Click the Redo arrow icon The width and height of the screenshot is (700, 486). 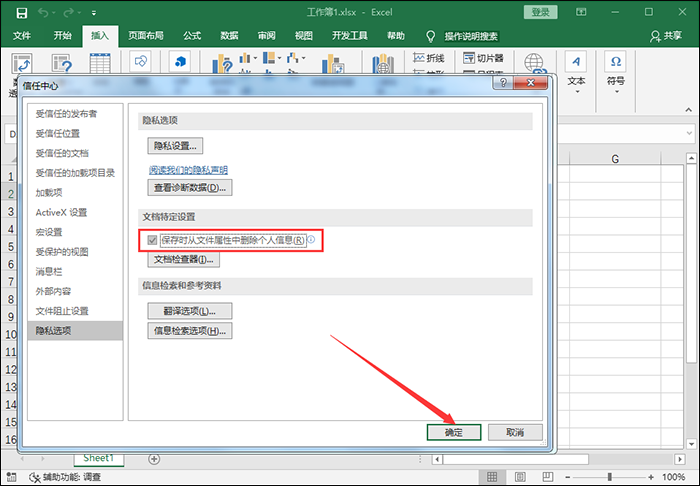[x=68, y=13]
